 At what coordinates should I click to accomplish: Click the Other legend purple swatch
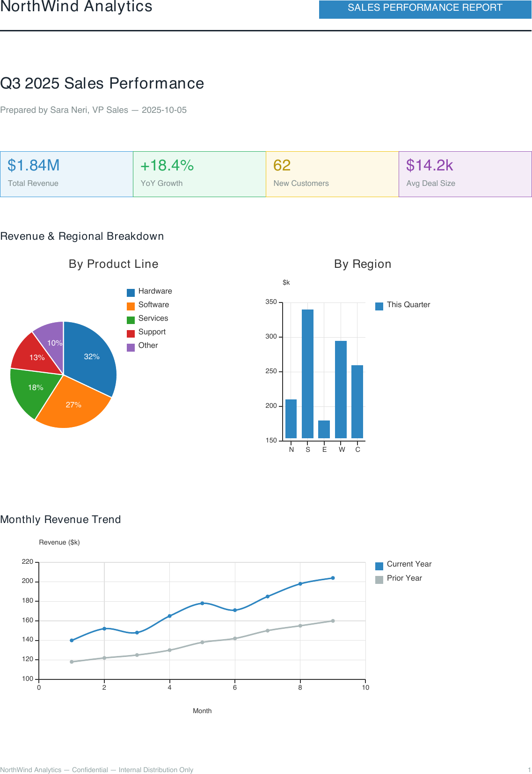click(x=131, y=347)
